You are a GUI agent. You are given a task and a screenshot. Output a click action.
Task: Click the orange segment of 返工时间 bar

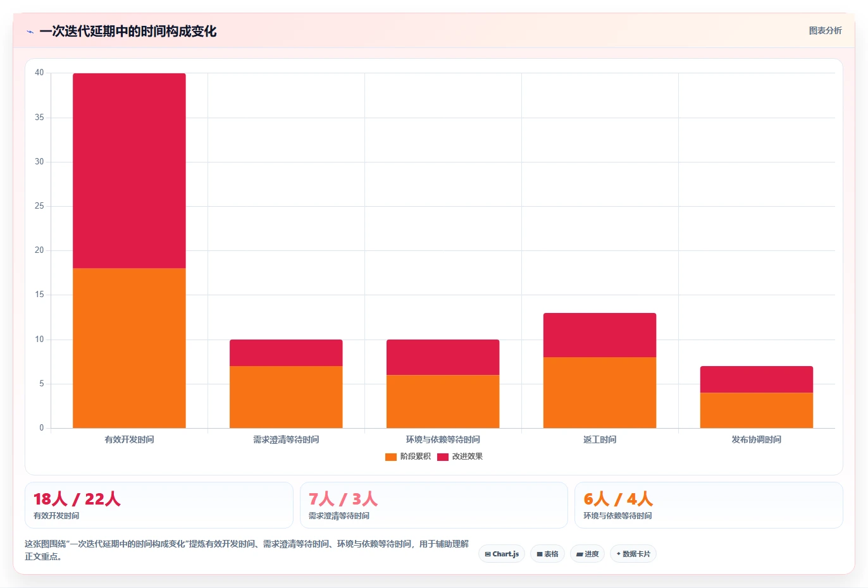(x=600, y=393)
